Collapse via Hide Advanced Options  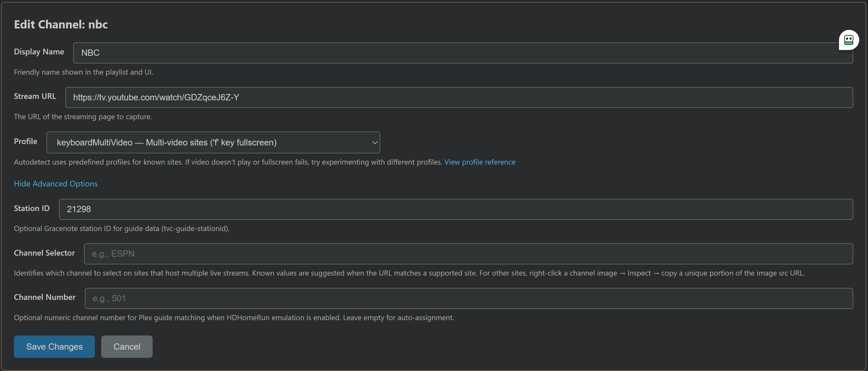pyautogui.click(x=56, y=183)
